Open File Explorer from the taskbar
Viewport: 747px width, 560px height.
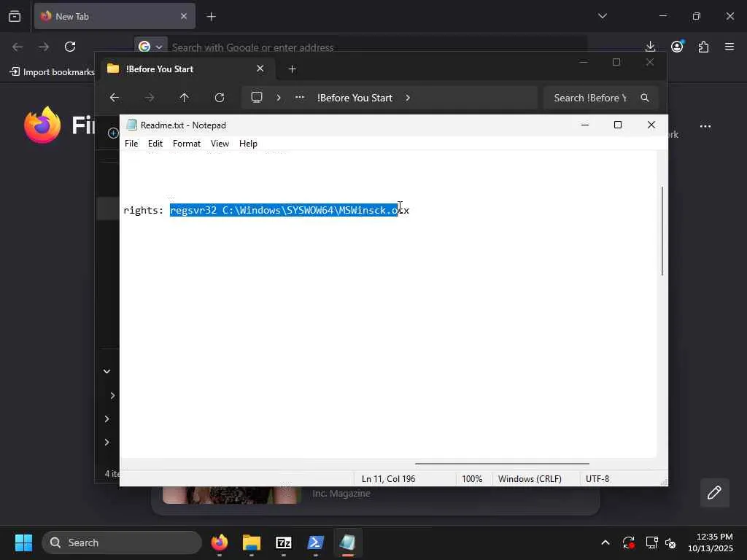coord(252,542)
